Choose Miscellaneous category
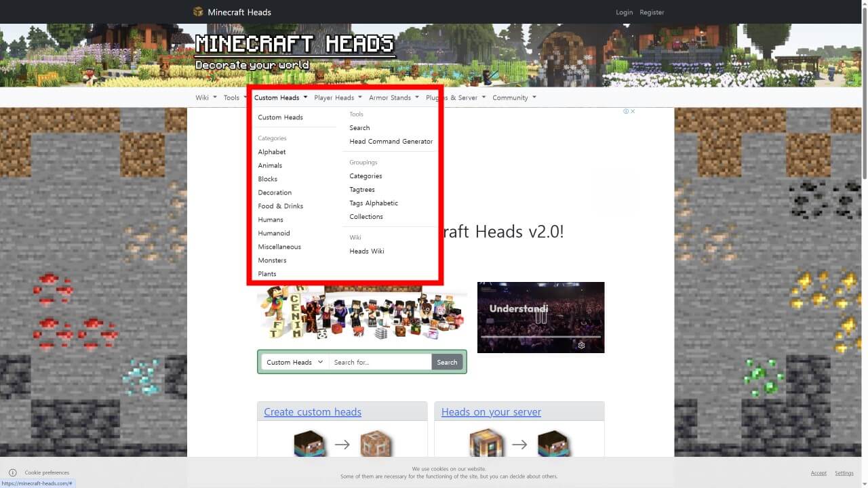The height and width of the screenshot is (488, 868). tap(279, 247)
